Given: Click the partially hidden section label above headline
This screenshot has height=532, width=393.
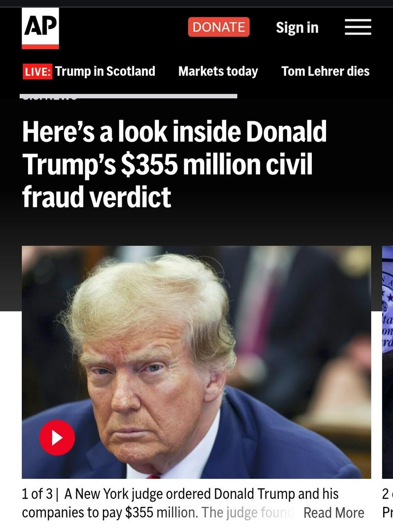Looking at the screenshot, I should click(49, 99).
